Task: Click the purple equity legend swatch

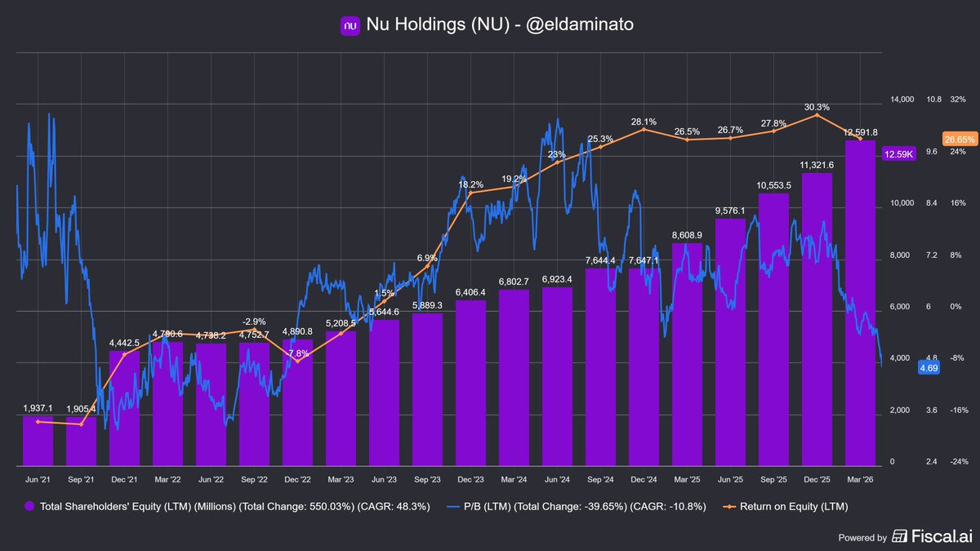Action: pos(29,507)
